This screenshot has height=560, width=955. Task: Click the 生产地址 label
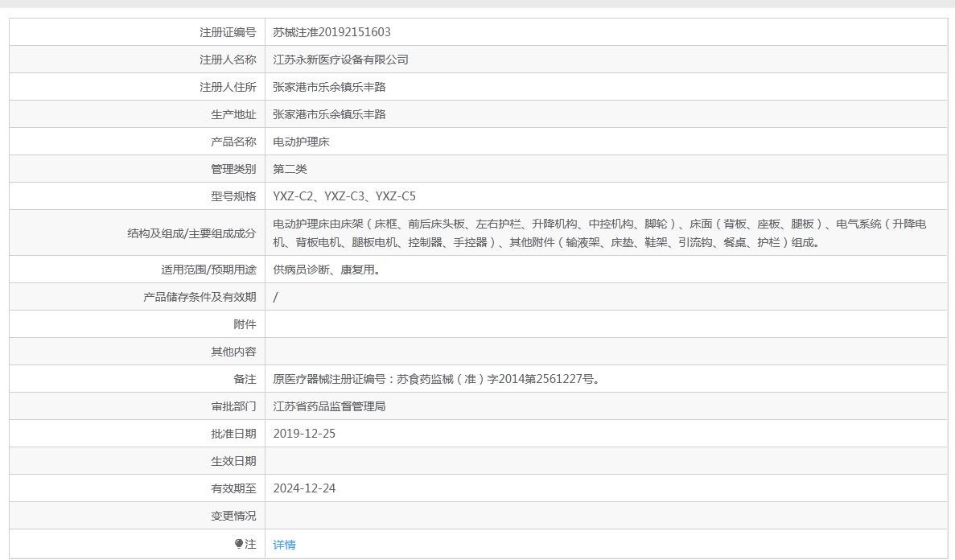(x=233, y=114)
